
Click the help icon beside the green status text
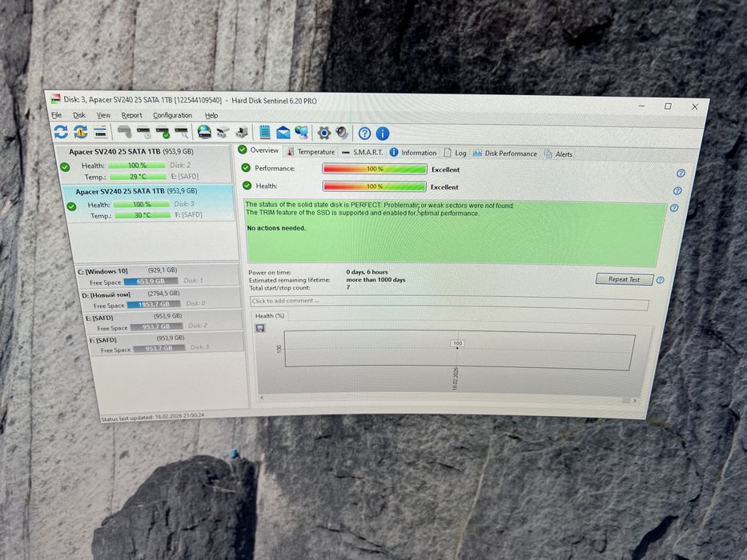pos(674,208)
